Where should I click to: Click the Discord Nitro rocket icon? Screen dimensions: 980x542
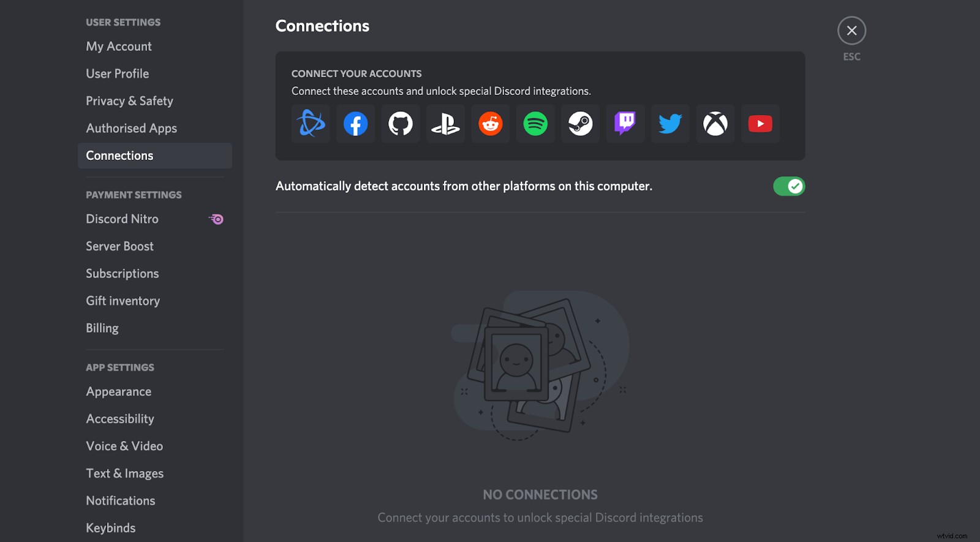pos(216,219)
